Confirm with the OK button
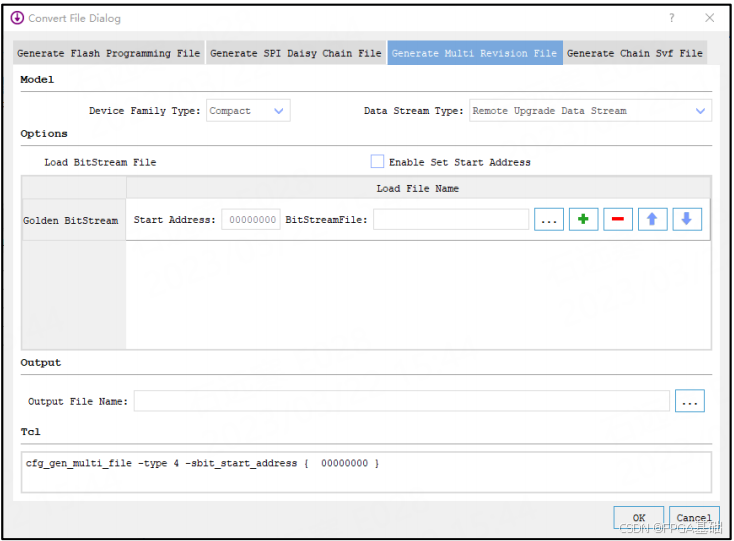The width and height of the screenshot is (734, 541). [639, 518]
